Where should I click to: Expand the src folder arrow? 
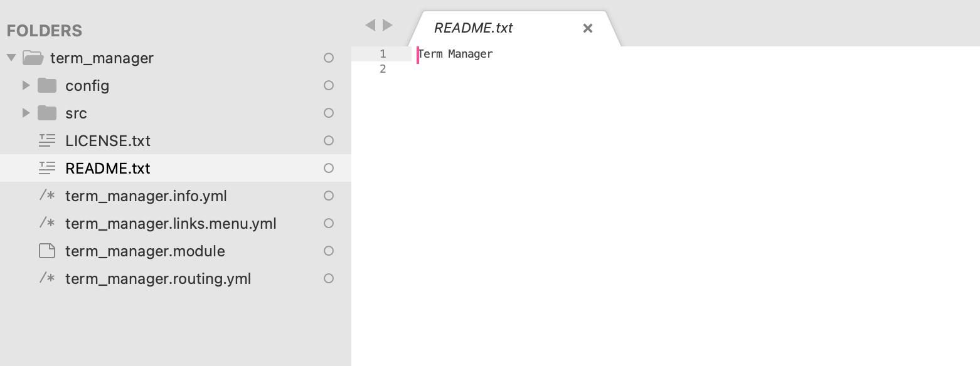(x=26, y=113)
